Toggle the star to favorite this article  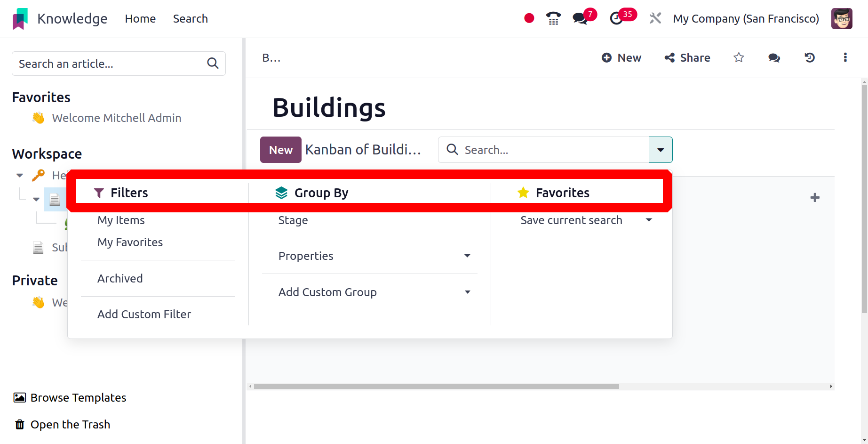click(739, 57)
